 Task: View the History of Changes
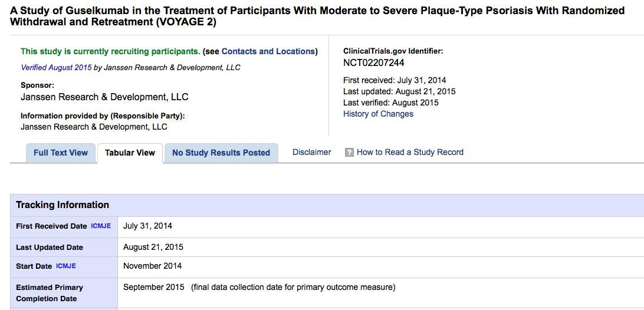[378, 114]
